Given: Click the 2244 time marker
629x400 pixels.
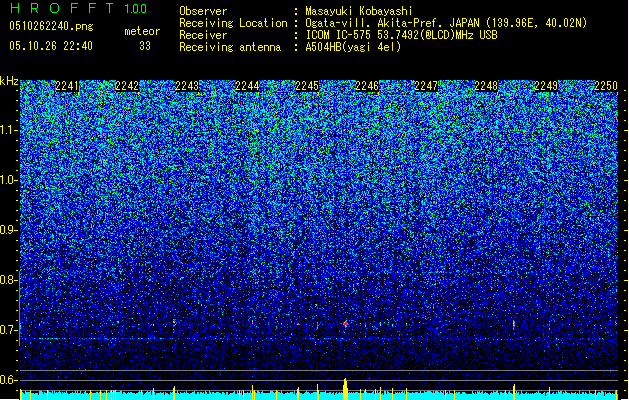Looking at the screenshot, I should coord(247,86).
